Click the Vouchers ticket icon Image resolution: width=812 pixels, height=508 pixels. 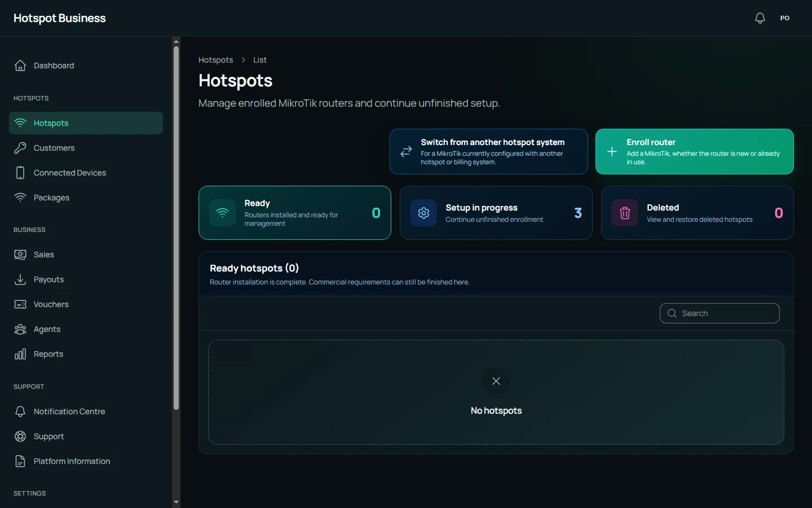pyautogui.click(x=20, y=304)
